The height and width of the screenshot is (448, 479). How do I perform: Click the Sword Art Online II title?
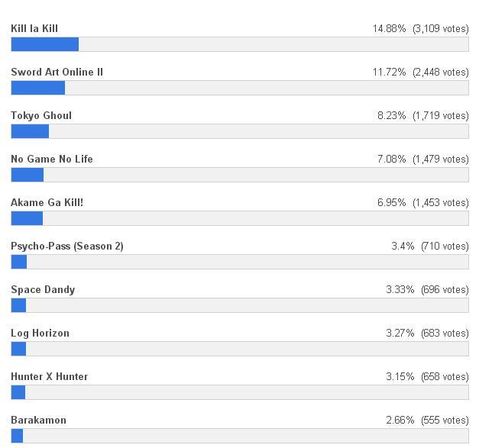point(57,73)
